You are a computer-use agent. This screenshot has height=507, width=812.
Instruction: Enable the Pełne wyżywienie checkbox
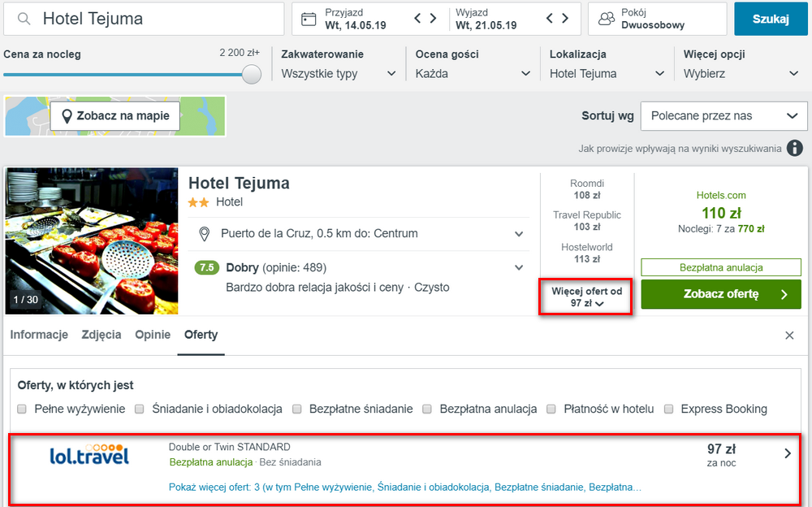point(22,409)
